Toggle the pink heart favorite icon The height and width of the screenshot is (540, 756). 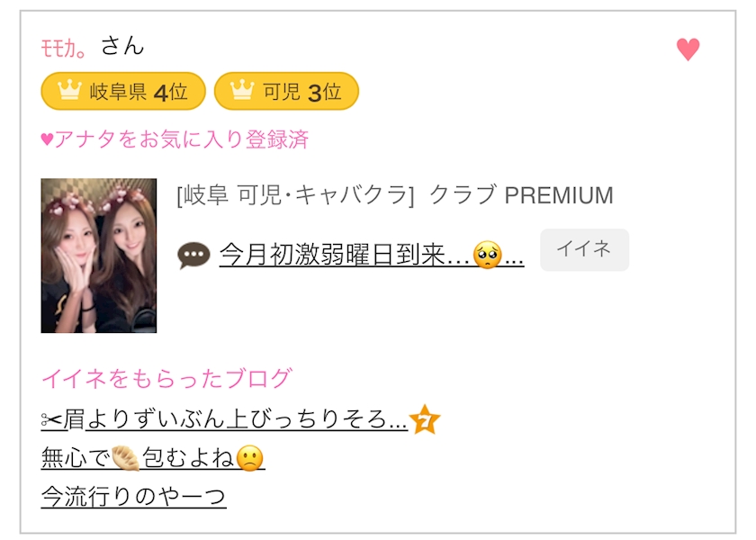[x=688, y=49]
